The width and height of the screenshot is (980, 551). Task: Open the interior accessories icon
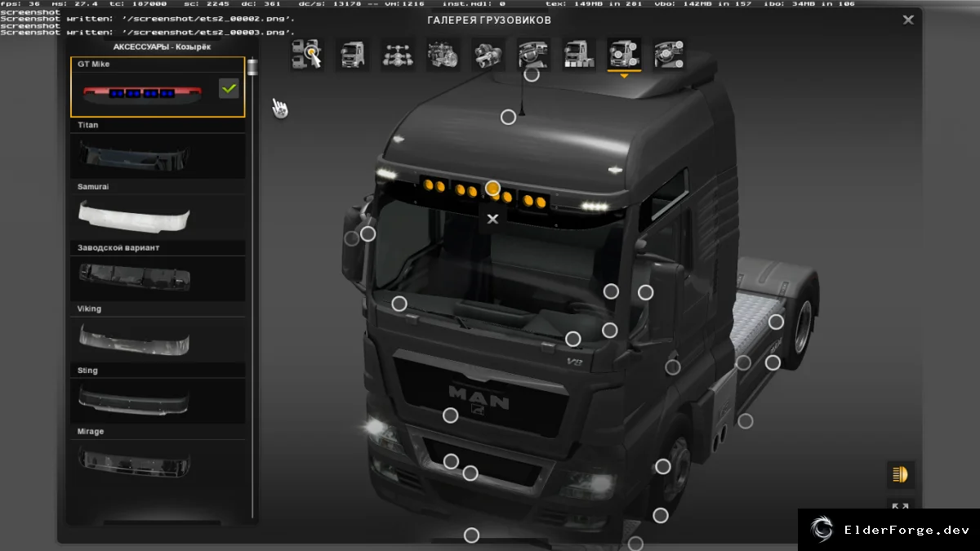(669, 55)
